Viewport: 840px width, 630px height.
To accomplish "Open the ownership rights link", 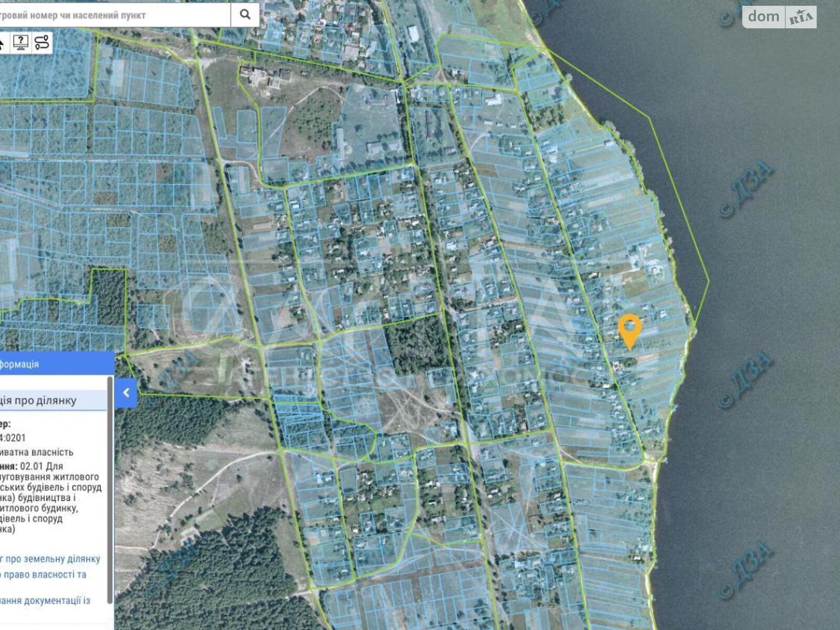I will tap(44, 575).
